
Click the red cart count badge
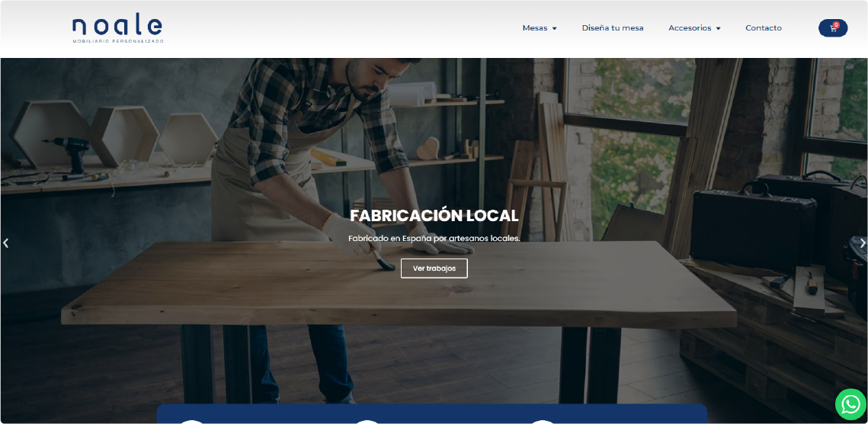point(836,24)
